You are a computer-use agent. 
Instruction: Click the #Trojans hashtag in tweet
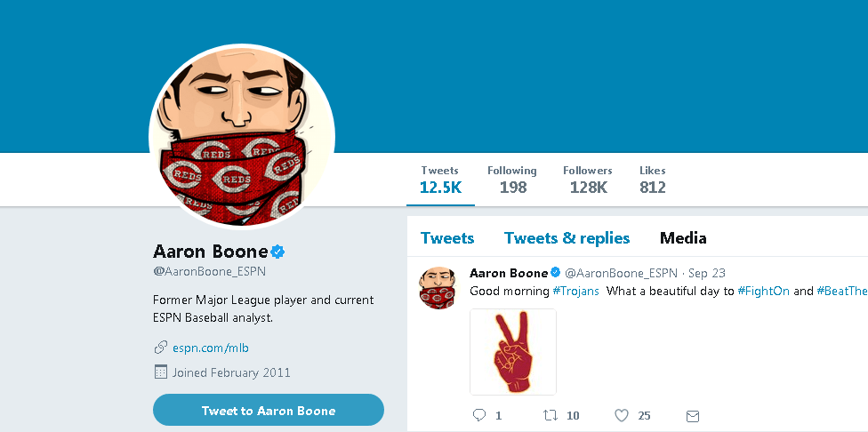(x=575, y=291)
